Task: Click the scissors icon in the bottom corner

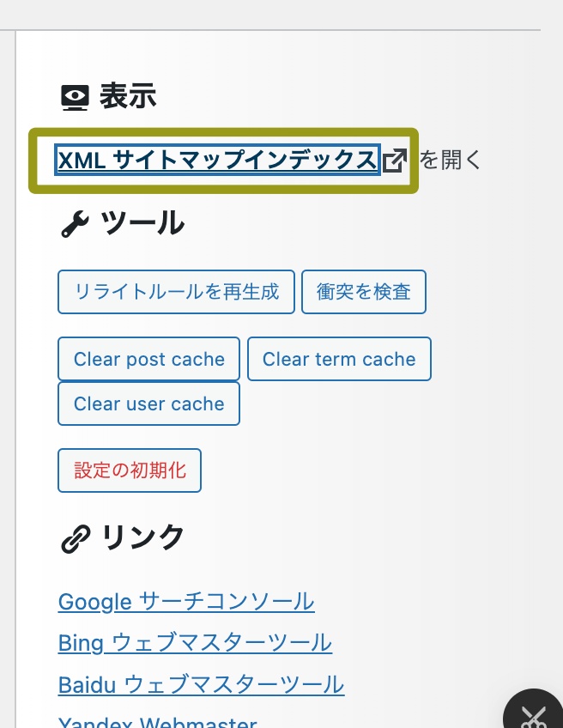Action: pyautogui.click(x=534, y=718)
